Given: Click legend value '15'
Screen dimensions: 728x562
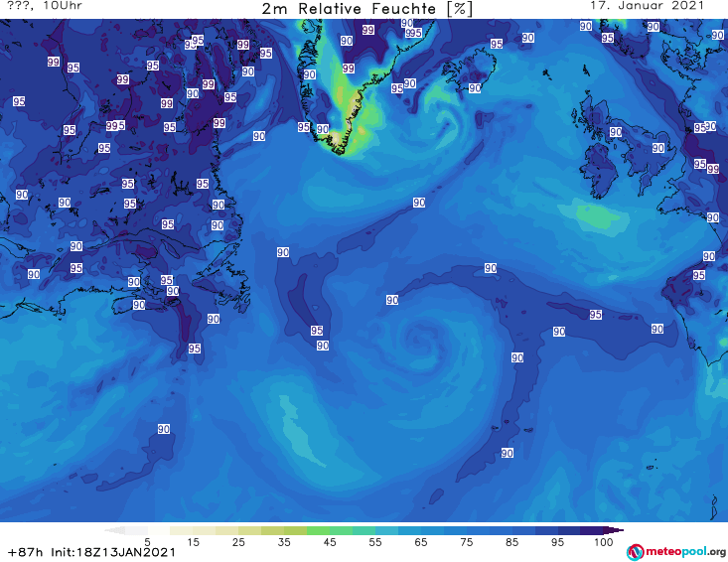Looking at the screenshot, I should point(193,542).
